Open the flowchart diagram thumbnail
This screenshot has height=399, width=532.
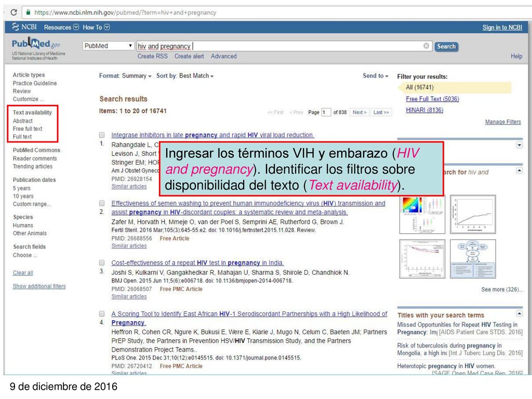[x=473, y=259]
